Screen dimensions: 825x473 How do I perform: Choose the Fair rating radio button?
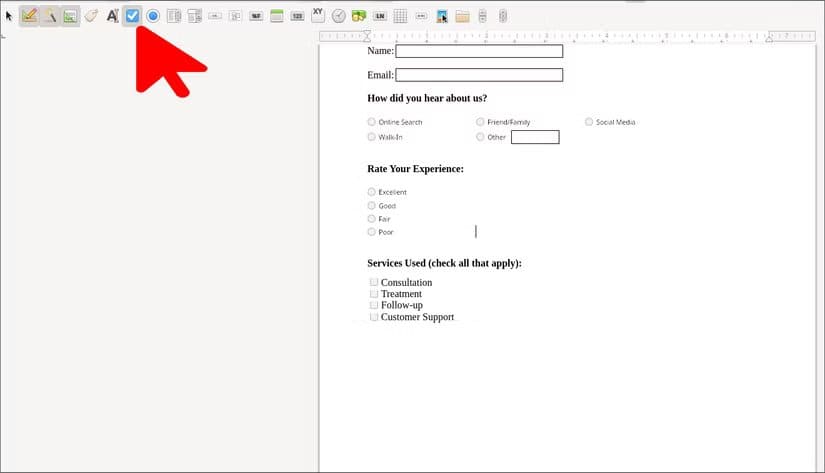pos(371,218)
